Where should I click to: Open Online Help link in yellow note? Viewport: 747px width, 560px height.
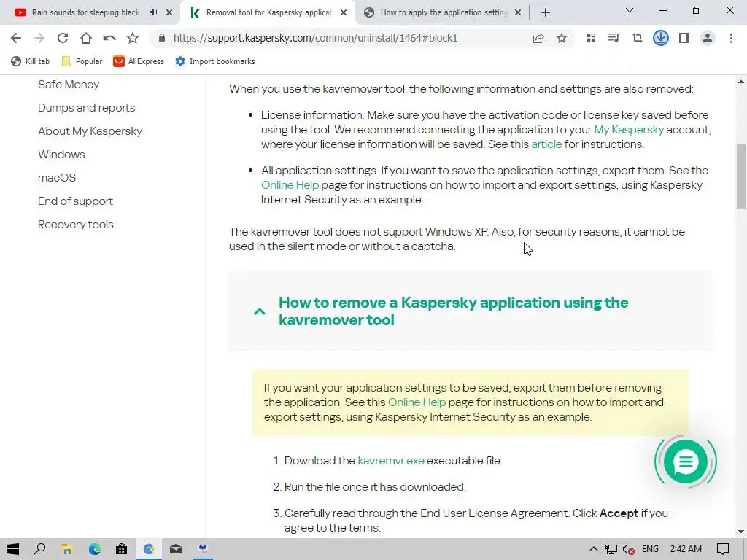417,402
